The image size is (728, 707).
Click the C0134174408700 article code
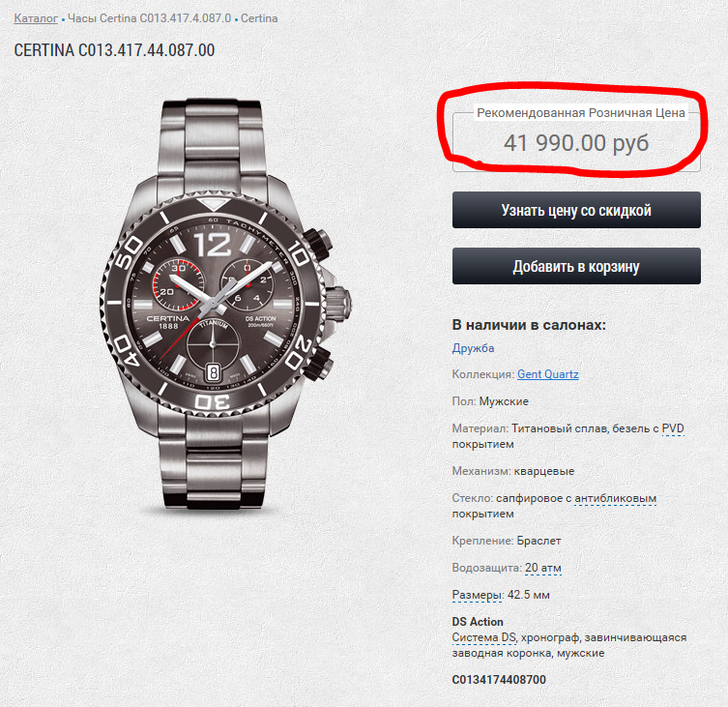pyautogui.click(x=499, y=680)
